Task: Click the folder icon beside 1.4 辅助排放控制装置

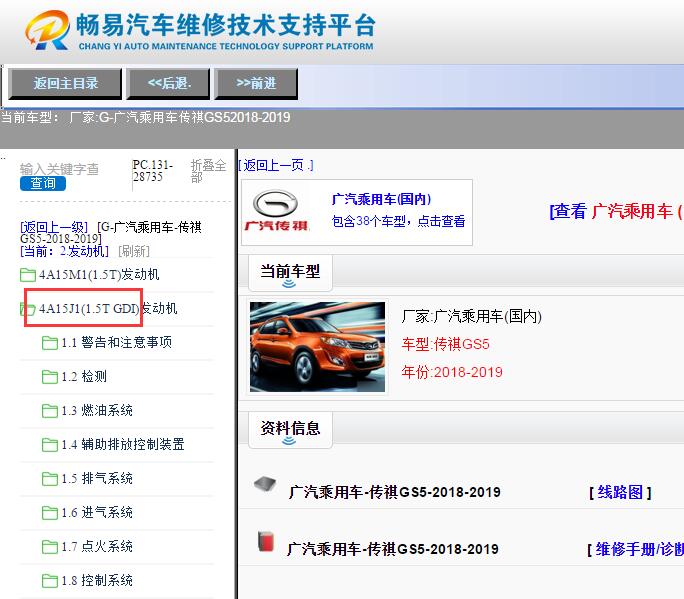Action: 50,445
